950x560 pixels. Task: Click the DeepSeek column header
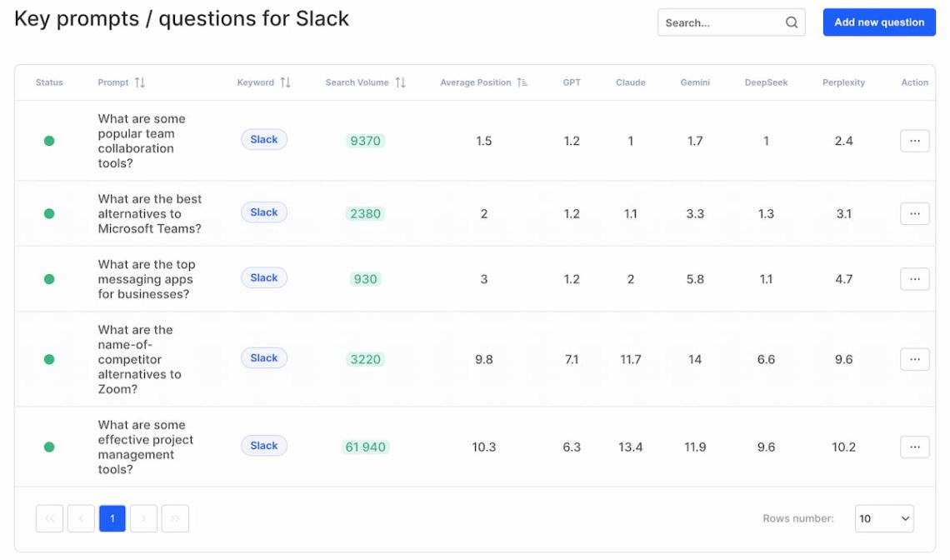pos(766,82)
